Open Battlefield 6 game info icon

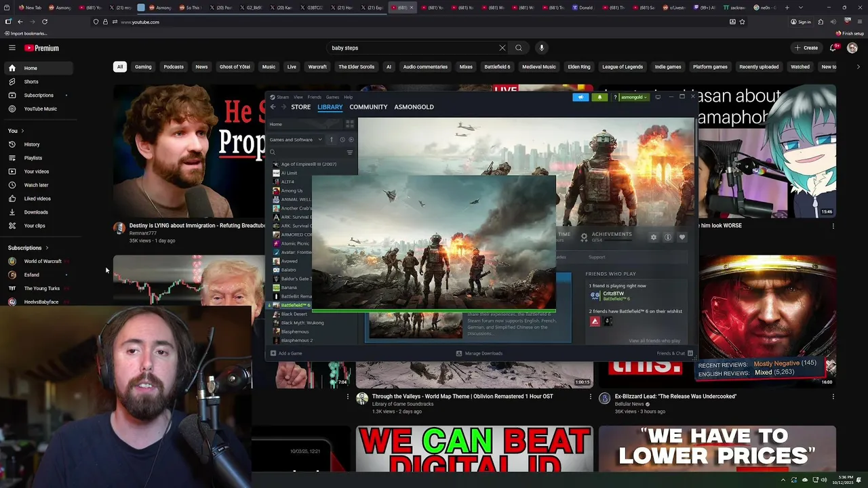(x=668, y=237)
